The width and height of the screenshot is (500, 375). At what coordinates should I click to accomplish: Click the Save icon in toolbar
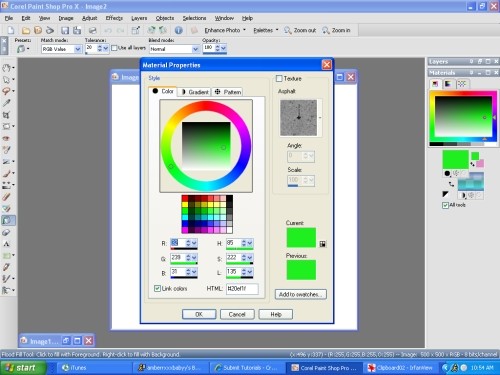coord(65,30)
